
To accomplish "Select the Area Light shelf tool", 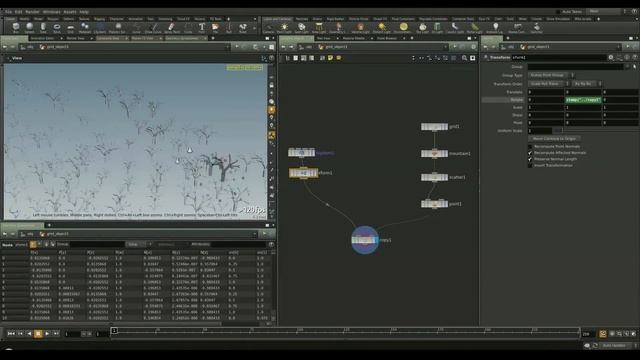I will [319, 28].
